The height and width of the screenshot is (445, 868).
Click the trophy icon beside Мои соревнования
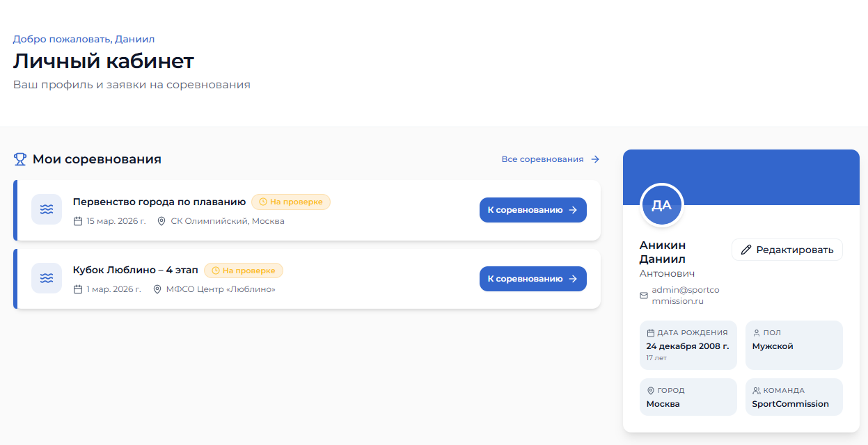pos(20,159)
